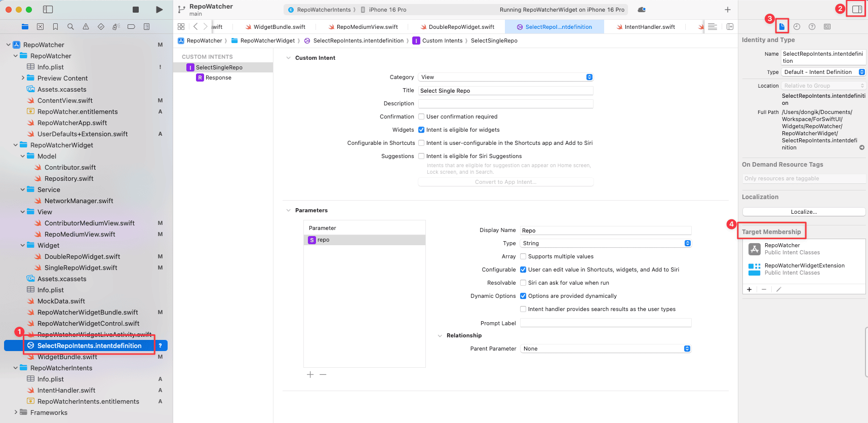Screen dimensions: 868x423
Task: Switch to IntentHandler.swift tab
Action: click(646, 27)
